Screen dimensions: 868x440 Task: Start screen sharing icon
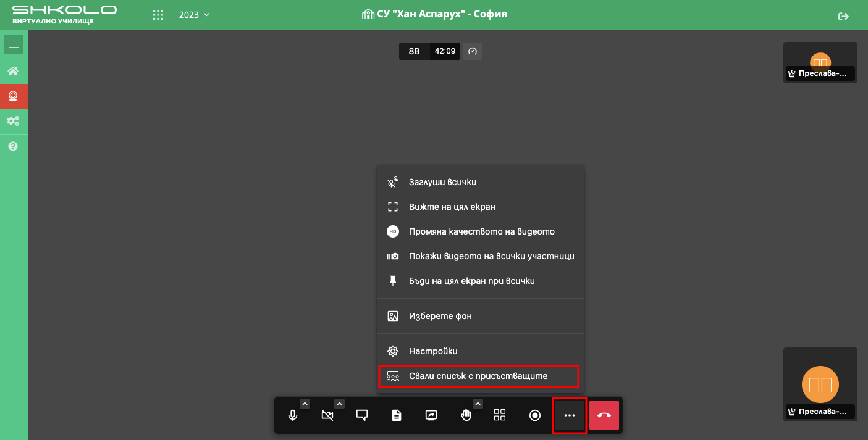click(x=431, y=415)
